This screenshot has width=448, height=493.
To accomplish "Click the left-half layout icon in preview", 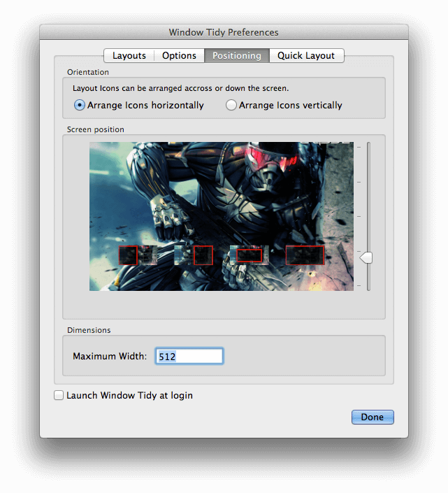I will point(138,255).
